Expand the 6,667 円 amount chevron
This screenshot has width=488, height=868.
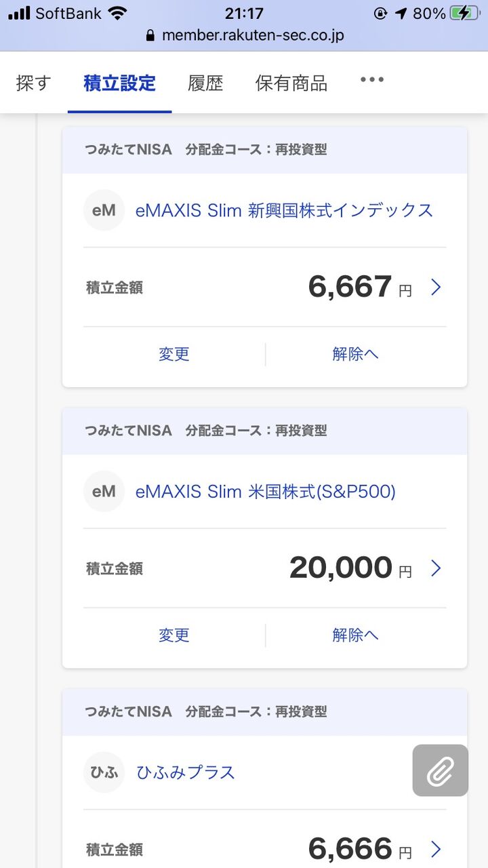[436, 288]
